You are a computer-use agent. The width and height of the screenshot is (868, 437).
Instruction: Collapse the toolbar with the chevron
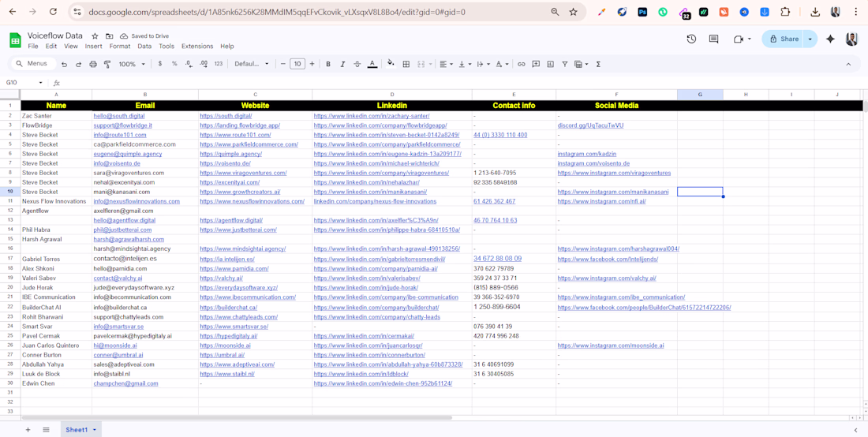(x=848, y=64)
